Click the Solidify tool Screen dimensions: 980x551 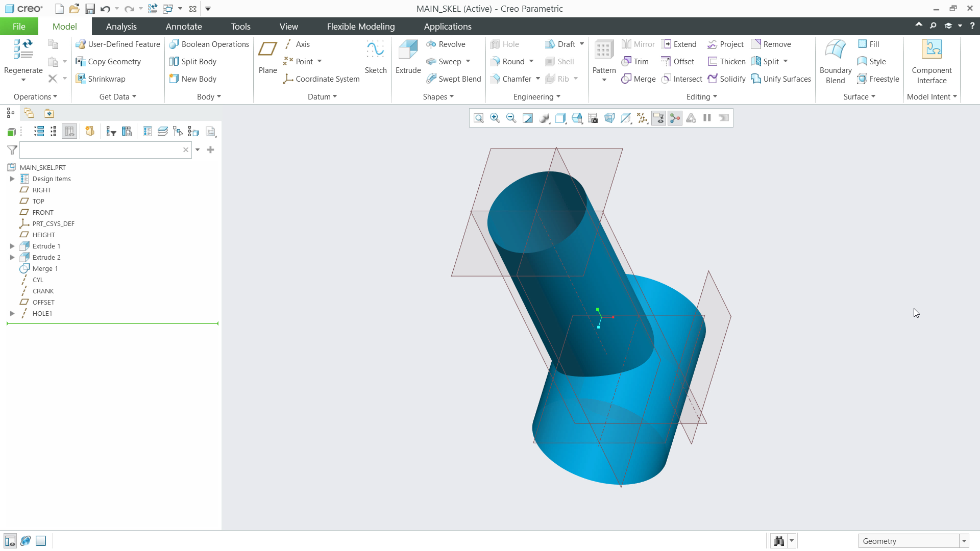(726, 79)
